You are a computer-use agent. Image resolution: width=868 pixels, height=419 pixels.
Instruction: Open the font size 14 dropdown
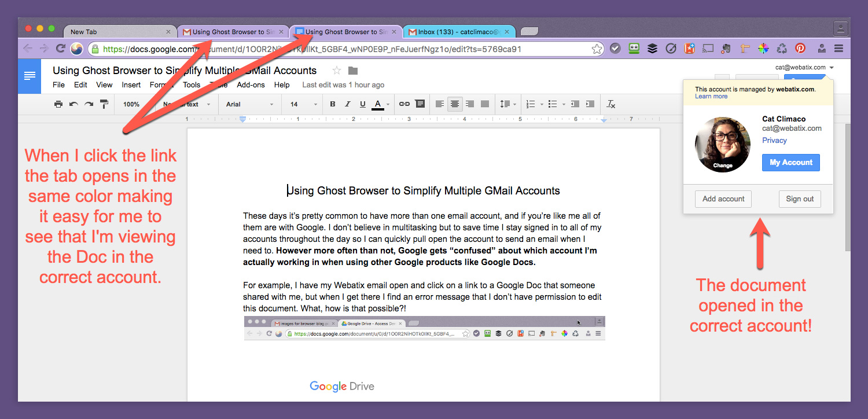pos(304,104)
